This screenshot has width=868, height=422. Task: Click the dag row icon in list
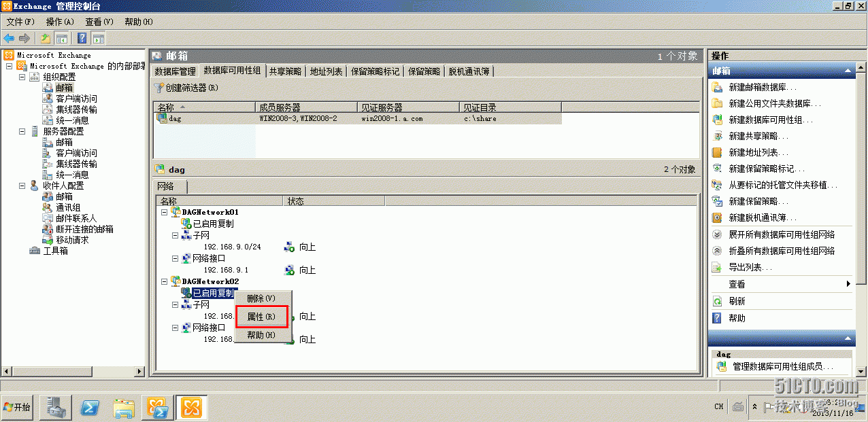[162, 118]
